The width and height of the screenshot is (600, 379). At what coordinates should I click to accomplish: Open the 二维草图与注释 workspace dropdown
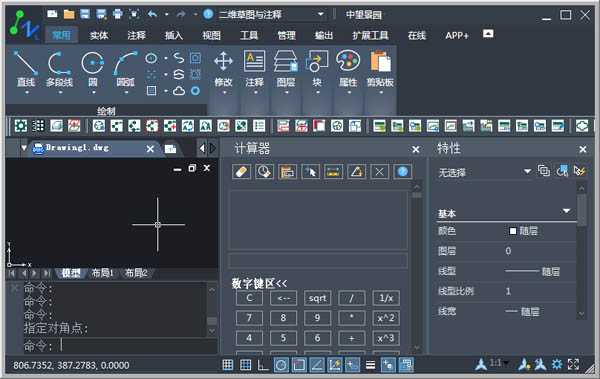pos(321,15)
